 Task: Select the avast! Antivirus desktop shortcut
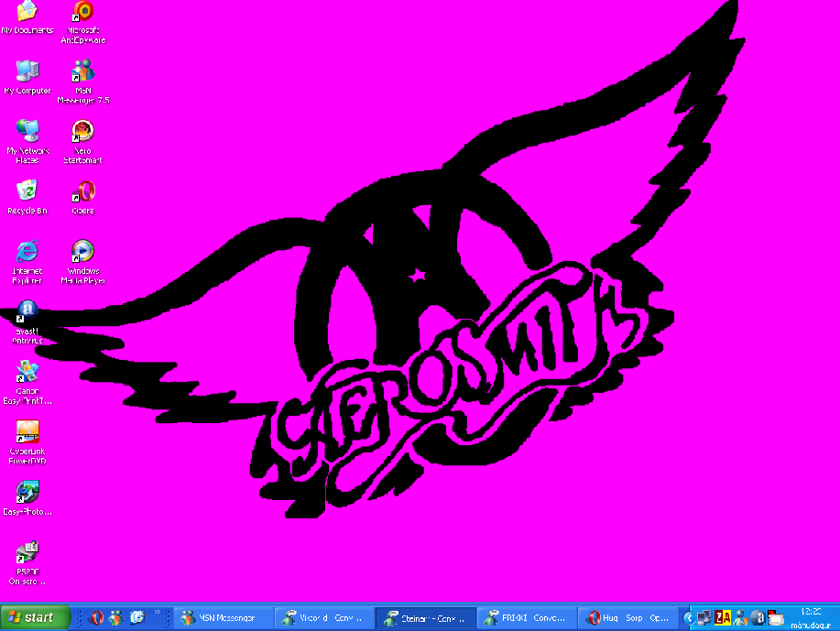click(x=27, y=322)
